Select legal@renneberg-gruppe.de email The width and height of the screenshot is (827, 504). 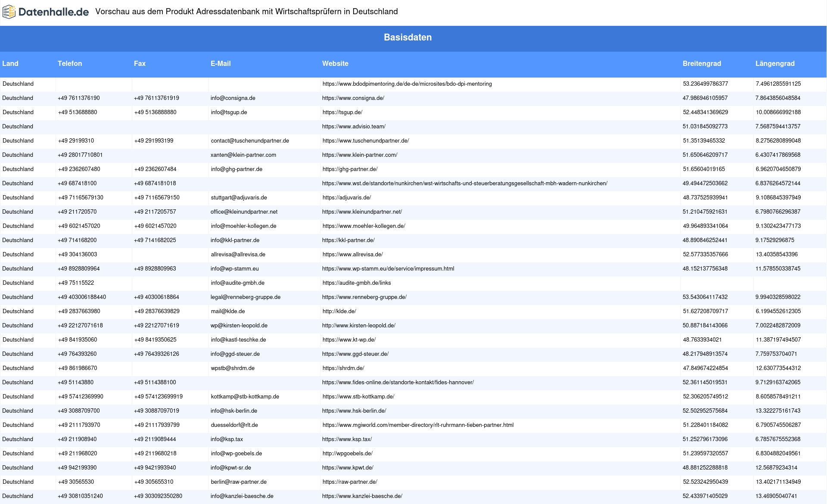[x=246, y=297]
